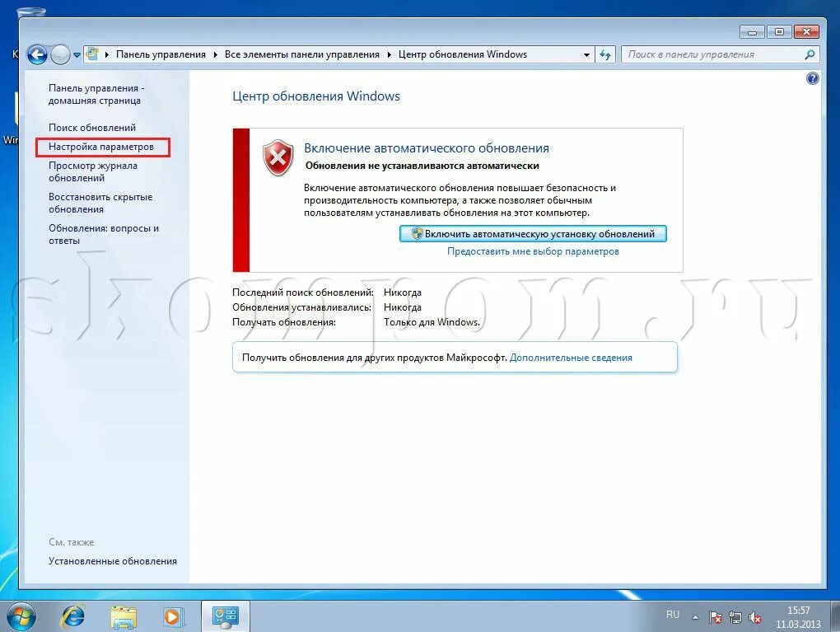Open Просмотр журнала обновлений
Image resolution: width=840 pixels, height=632 pixels.
(93, 171)
